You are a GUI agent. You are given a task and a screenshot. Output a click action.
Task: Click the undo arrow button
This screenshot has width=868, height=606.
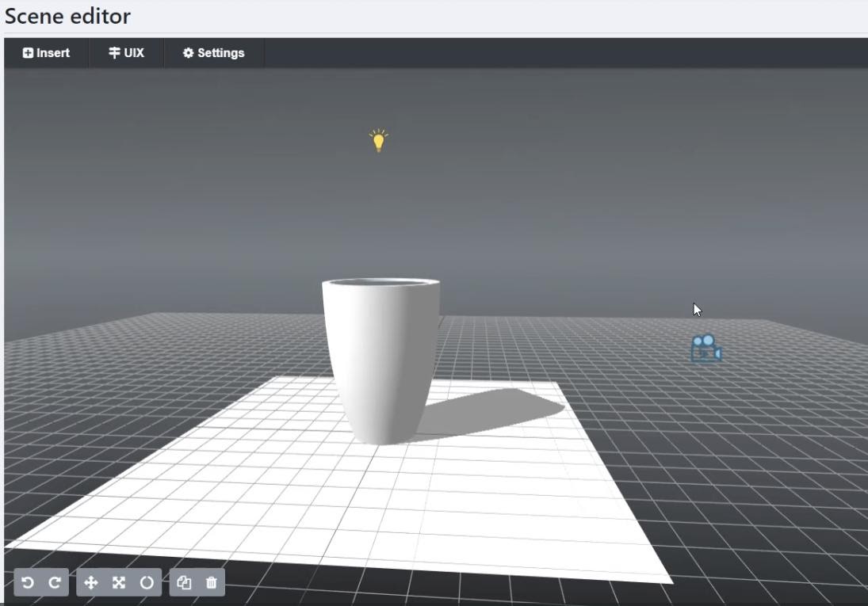pyautogui.click(x=28, y=583)
